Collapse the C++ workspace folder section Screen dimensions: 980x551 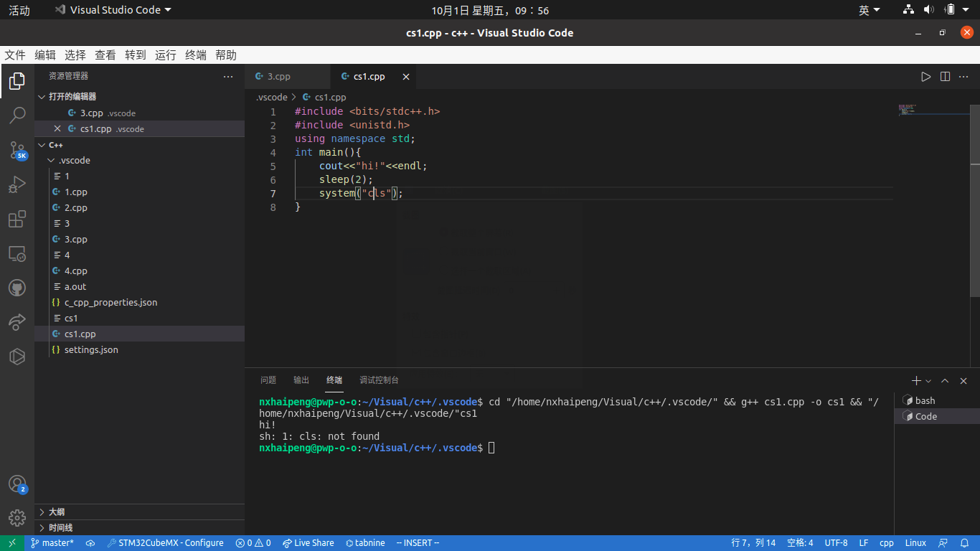pyautogui.click(x=139, y=145)
